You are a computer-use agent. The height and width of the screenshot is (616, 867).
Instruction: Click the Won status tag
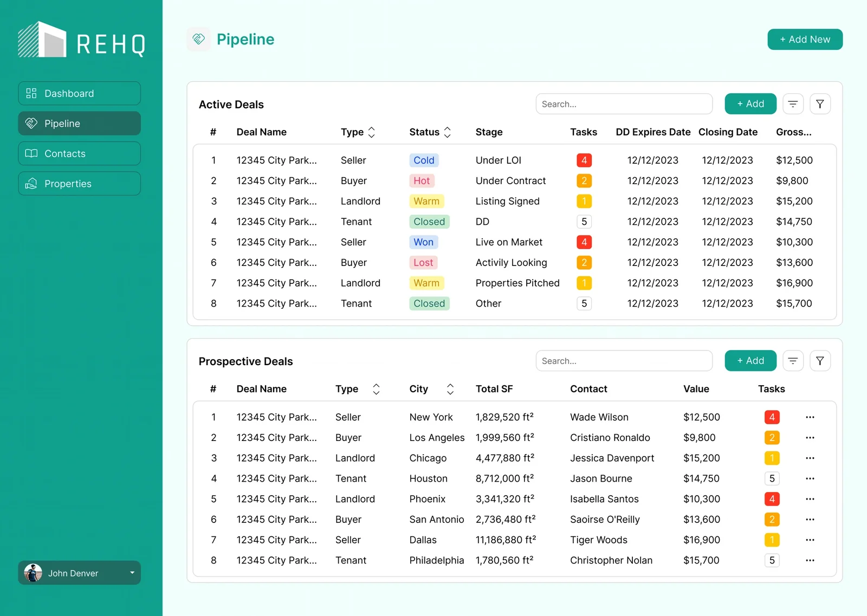pos(423,242)
